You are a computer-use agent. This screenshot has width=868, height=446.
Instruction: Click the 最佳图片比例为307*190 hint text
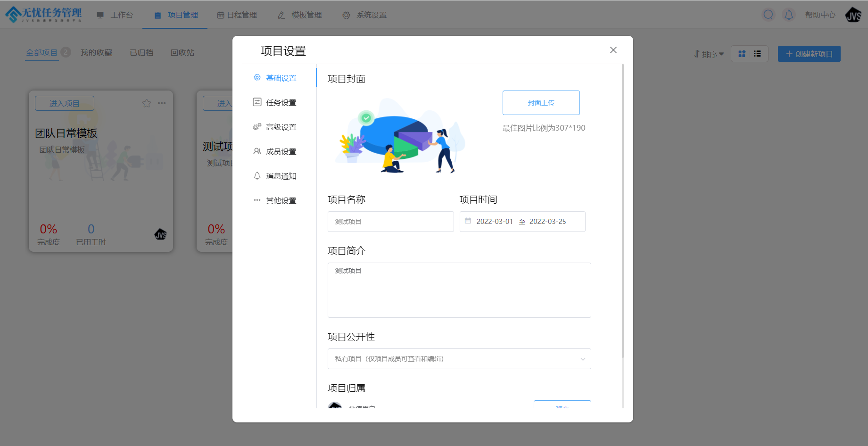coord(544,128)
